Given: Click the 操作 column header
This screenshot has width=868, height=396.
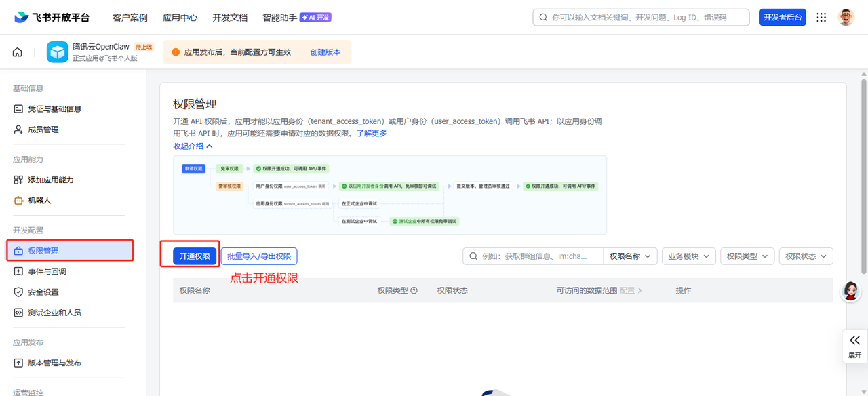Looking at the screenshot, I should [684, 290].
